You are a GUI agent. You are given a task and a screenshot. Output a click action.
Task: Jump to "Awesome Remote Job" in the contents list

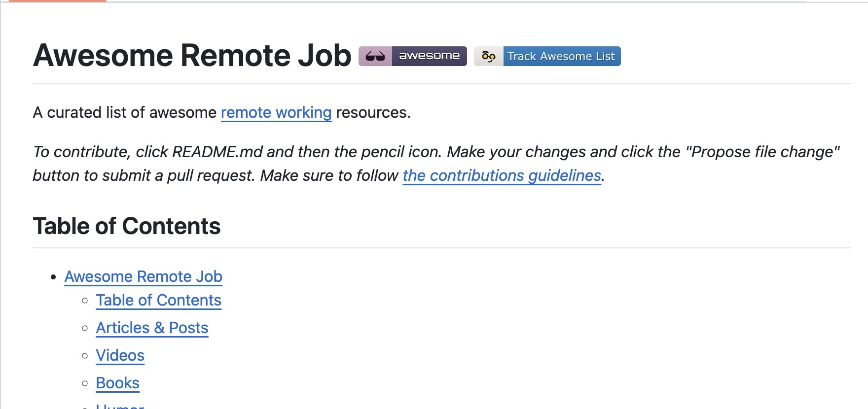144,276
